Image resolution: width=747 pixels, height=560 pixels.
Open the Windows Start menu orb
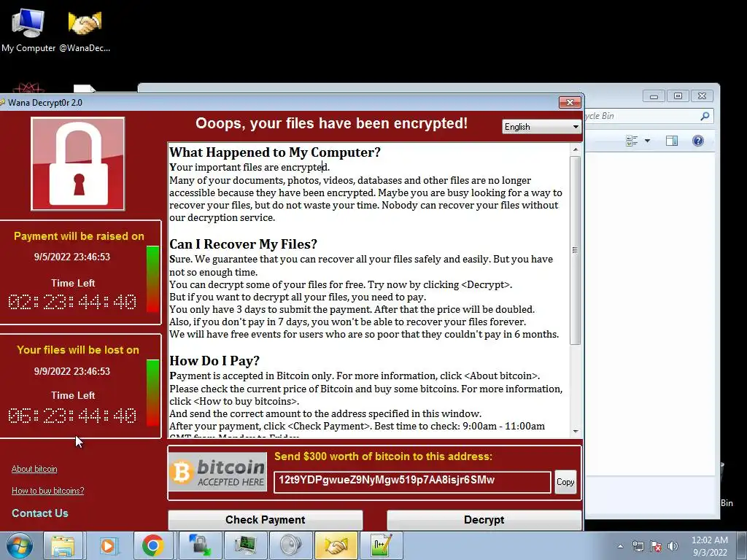tap(20, 545)
